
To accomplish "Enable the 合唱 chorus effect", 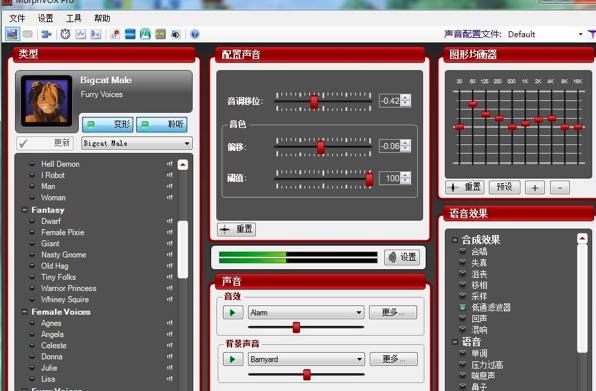I will 463,251.
